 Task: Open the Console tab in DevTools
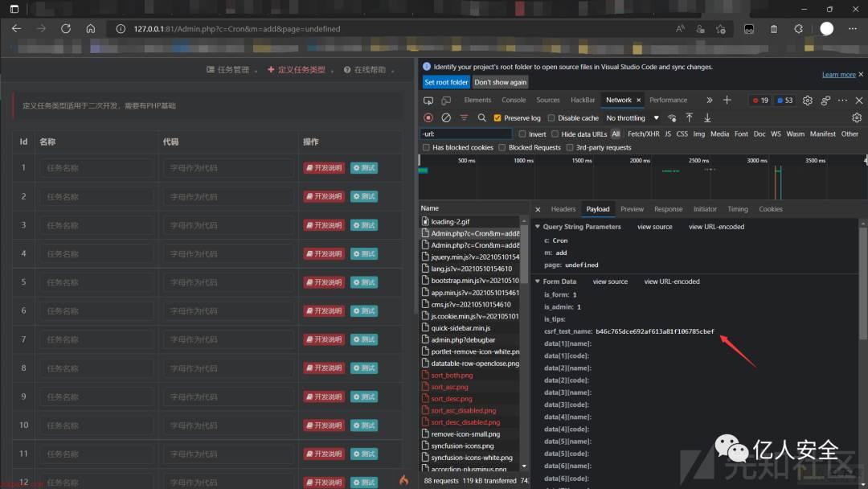tap(513, 101)
